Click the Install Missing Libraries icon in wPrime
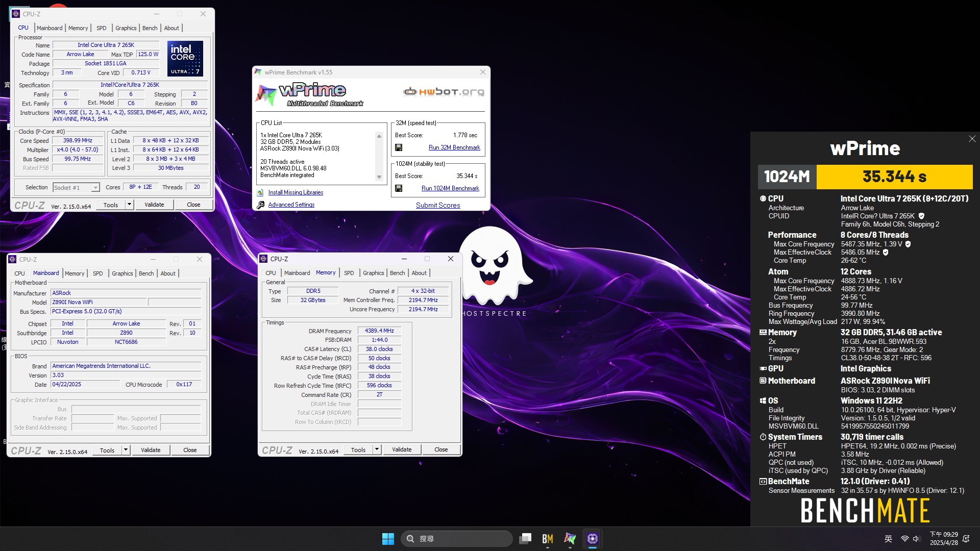 pyautogui.click(x=260, y=193)
